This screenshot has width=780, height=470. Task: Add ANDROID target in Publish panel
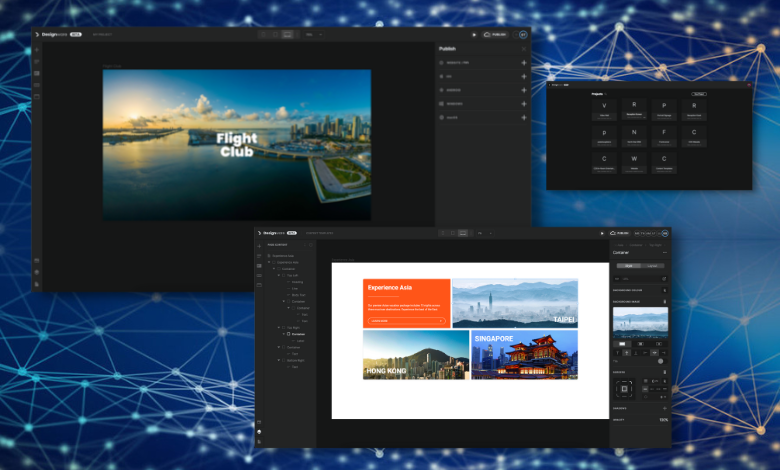(x=524, y=90)
